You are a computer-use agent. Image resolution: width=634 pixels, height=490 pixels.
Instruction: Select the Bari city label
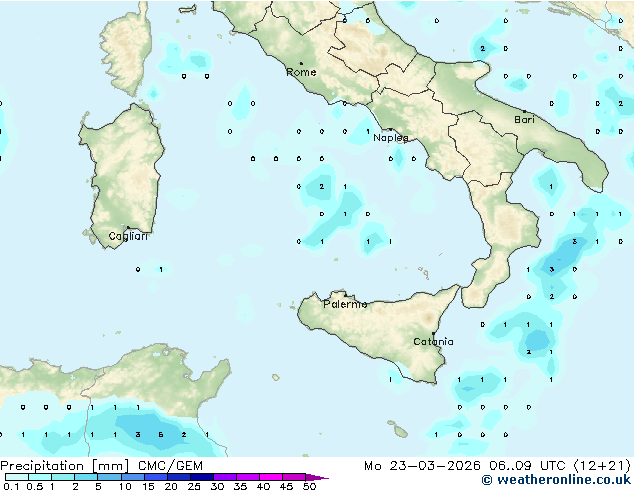click(524, 120)
